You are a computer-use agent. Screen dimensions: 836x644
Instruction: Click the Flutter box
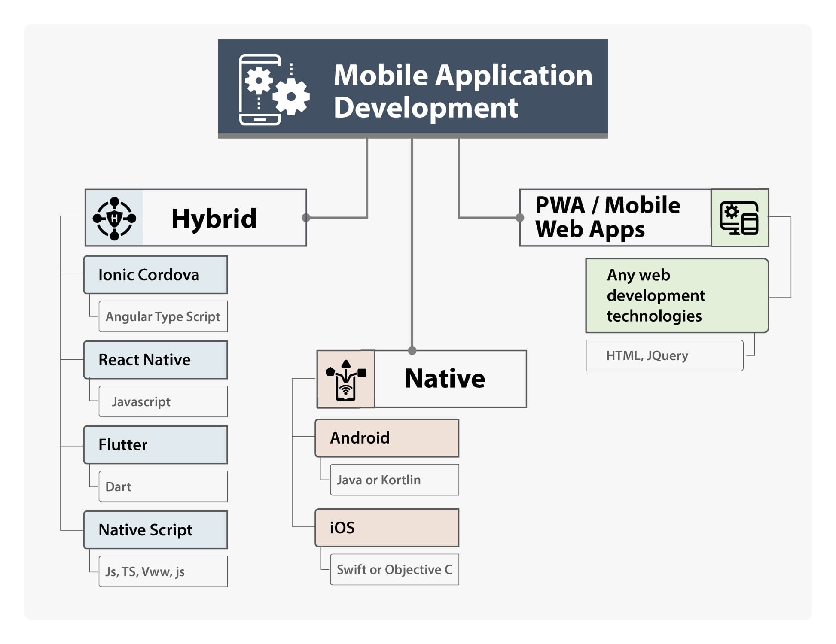[x=156, y=445]
